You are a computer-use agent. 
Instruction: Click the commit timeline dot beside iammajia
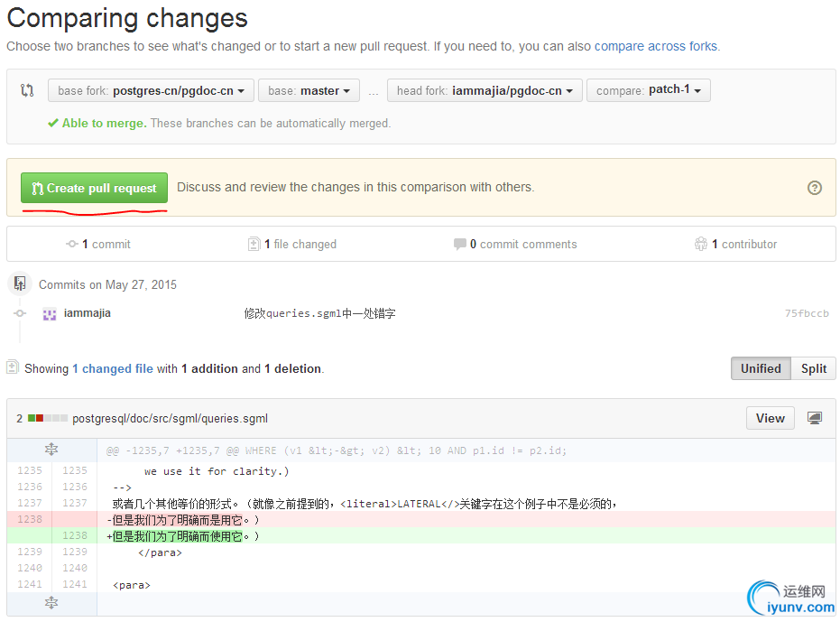point(20,313)
